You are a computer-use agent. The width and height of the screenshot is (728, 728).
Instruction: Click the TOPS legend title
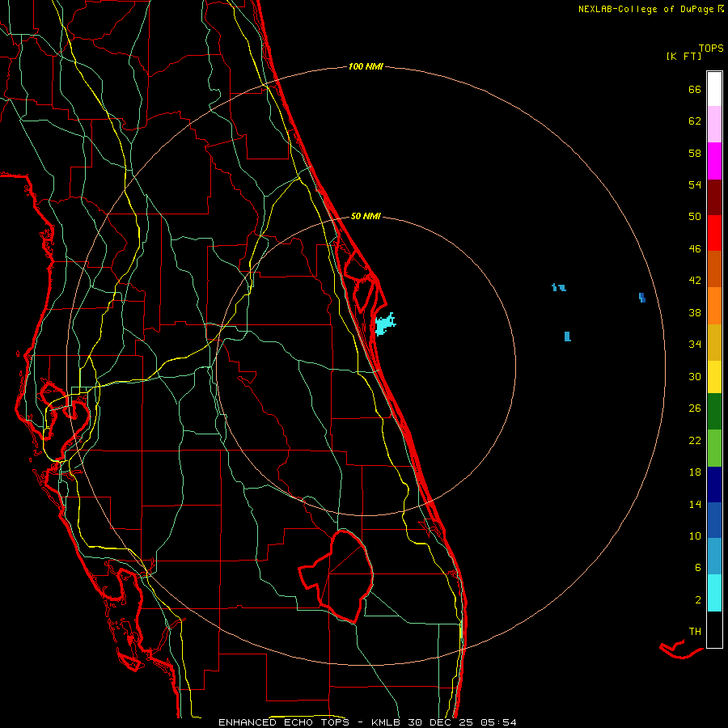click(x=711, y=48)
